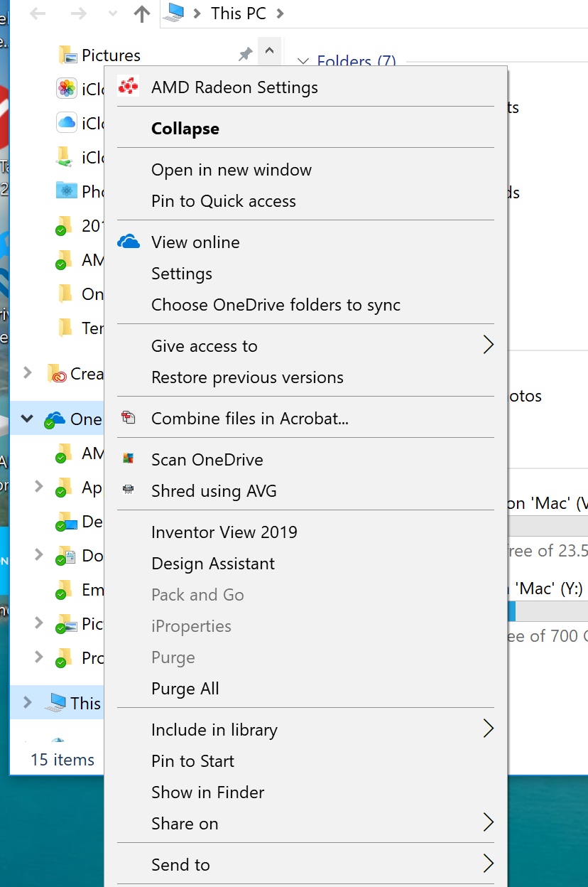The image size is (588, 887).
Task: Choose Open in new window
Action: [231, 170]
